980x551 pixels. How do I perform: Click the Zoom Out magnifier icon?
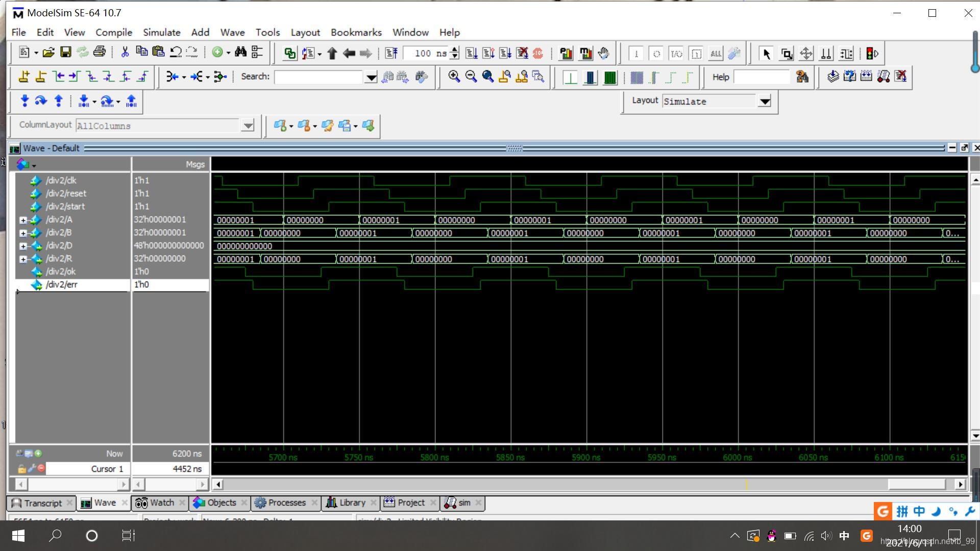coord(471,77)
